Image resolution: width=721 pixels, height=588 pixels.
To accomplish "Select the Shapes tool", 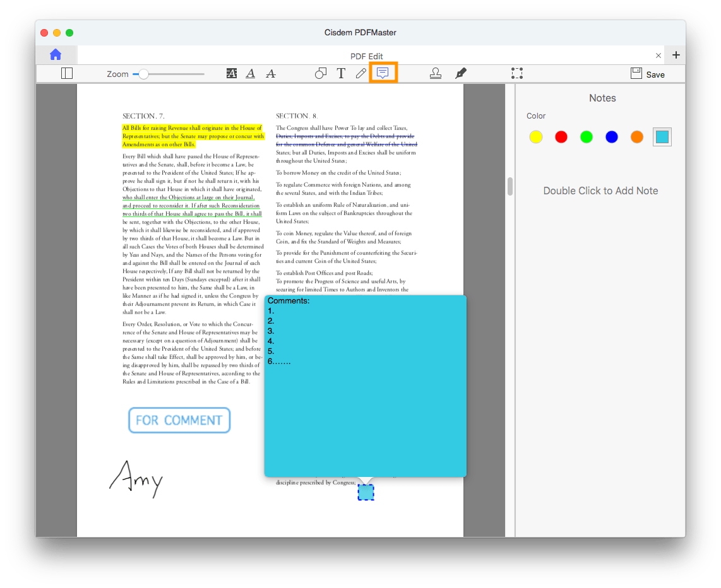I will pos(321,74).
